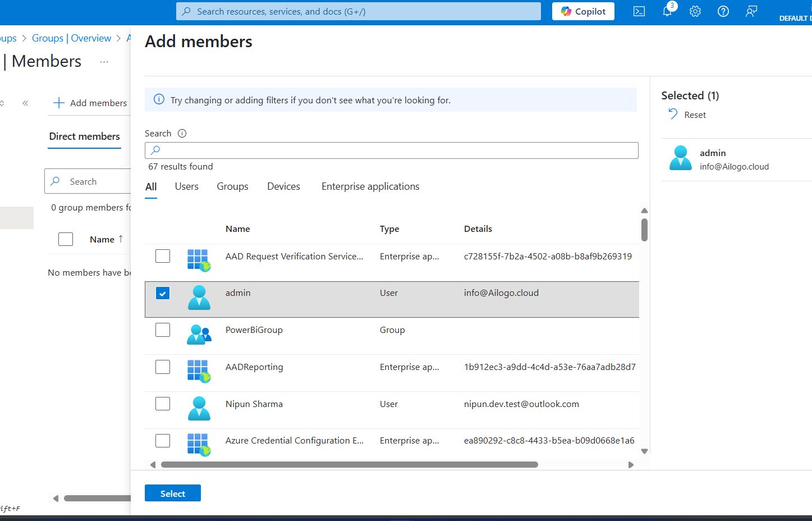
Task: Click the member search input field
Action: [x=392, y=150]
